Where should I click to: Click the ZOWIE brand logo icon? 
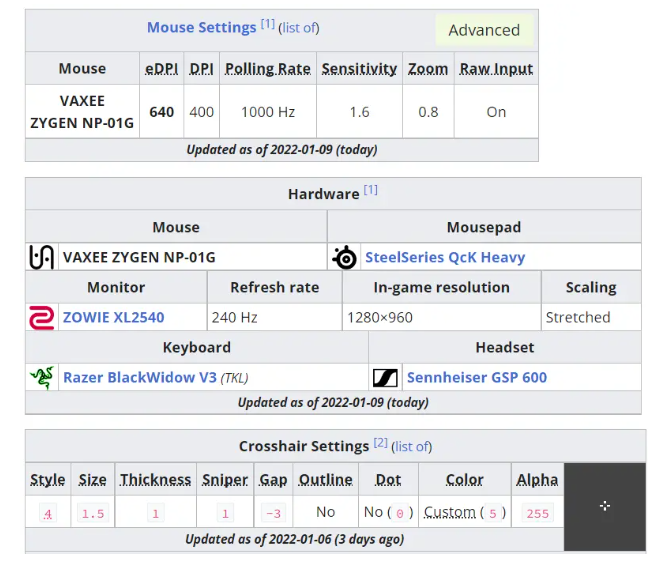click(42, 317)
